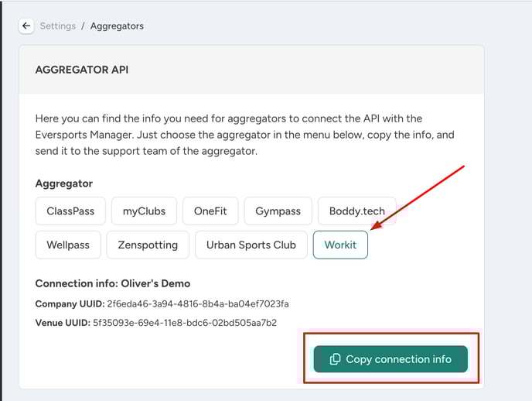Select the Workit aggregator chip

click(x=340, y=245)
